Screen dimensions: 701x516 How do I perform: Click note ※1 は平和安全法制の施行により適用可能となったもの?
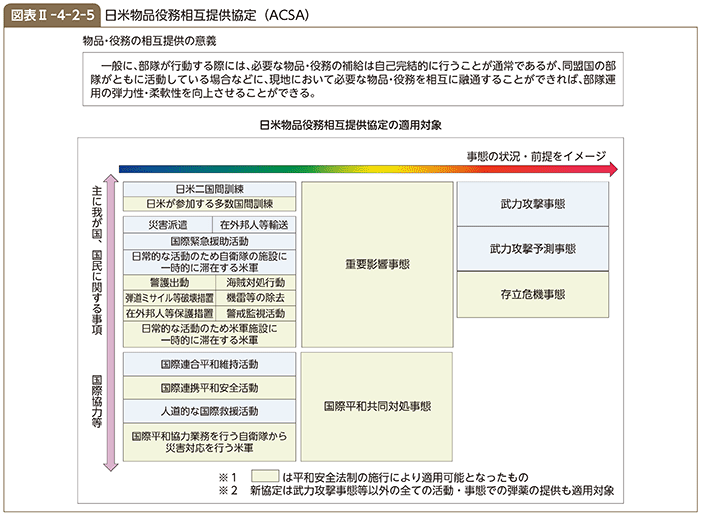click(374, 477)
